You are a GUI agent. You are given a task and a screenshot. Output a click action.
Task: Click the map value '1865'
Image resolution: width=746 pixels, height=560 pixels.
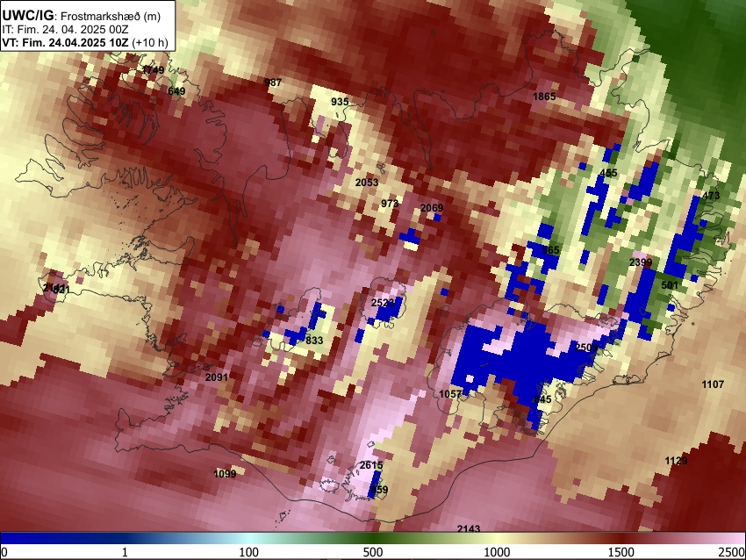click(x=544, y=97)
